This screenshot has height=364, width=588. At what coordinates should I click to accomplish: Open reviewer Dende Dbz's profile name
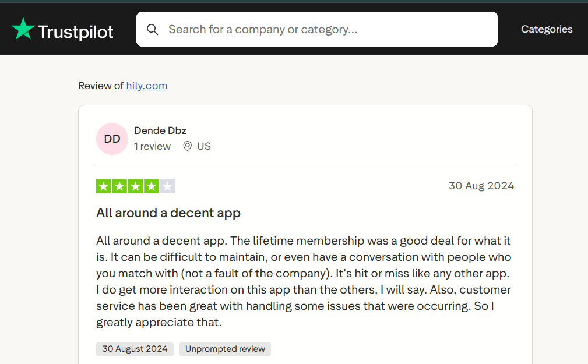click(x=160, y=130)
